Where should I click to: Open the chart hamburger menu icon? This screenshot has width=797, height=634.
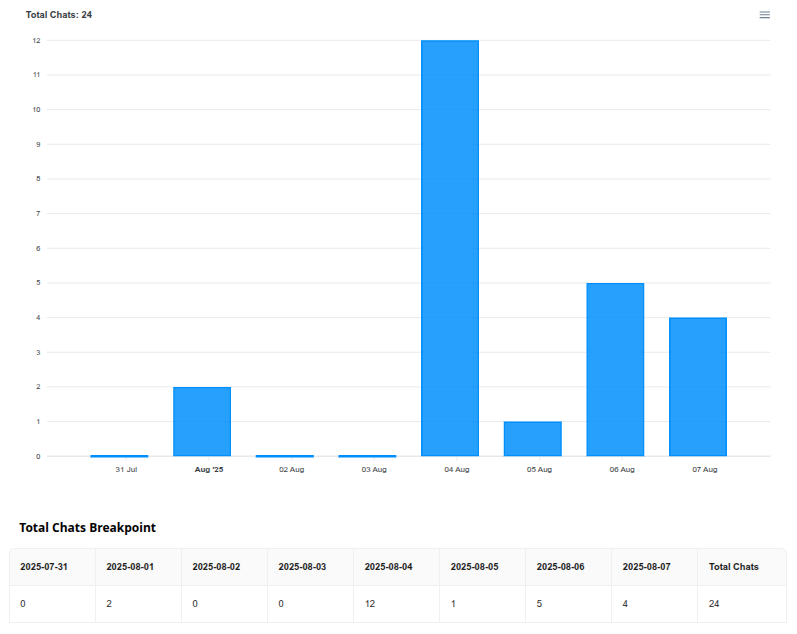coord(764,15)
